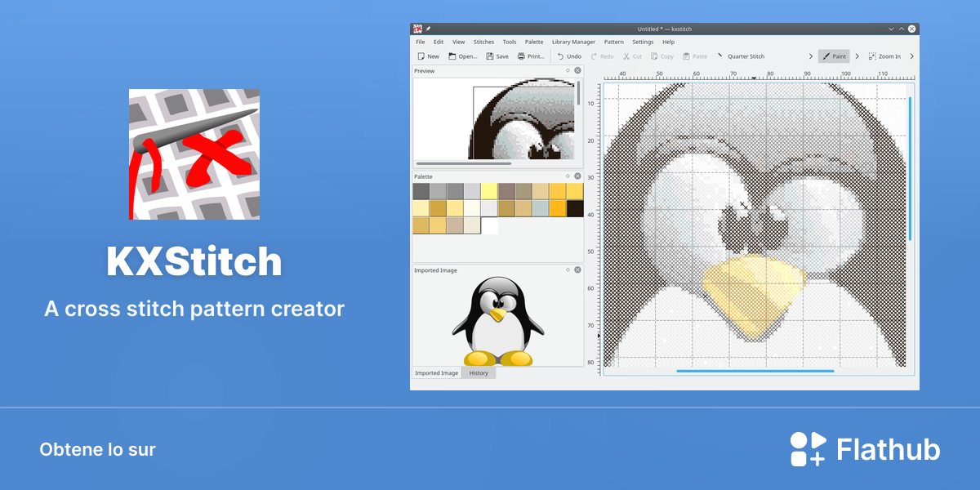Open the File menu
The width and height of the screenshot is (980, 490).
421,42
